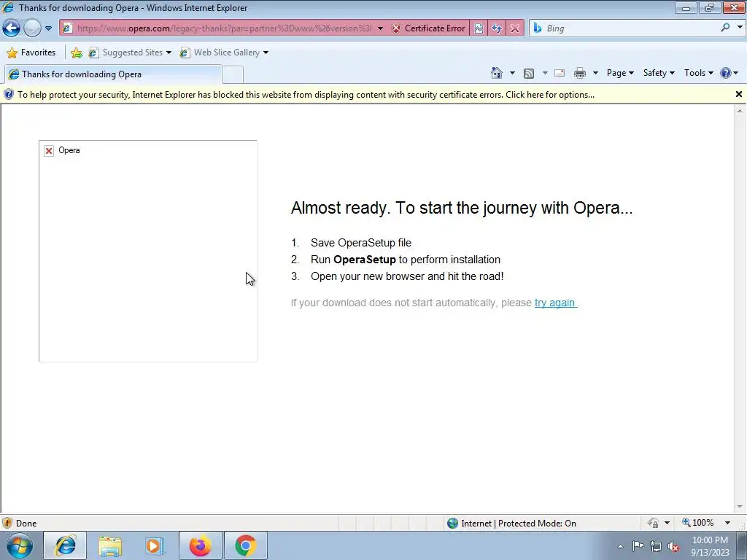Click the try again download link
This screenshot has height=560, width=747.
555,303
